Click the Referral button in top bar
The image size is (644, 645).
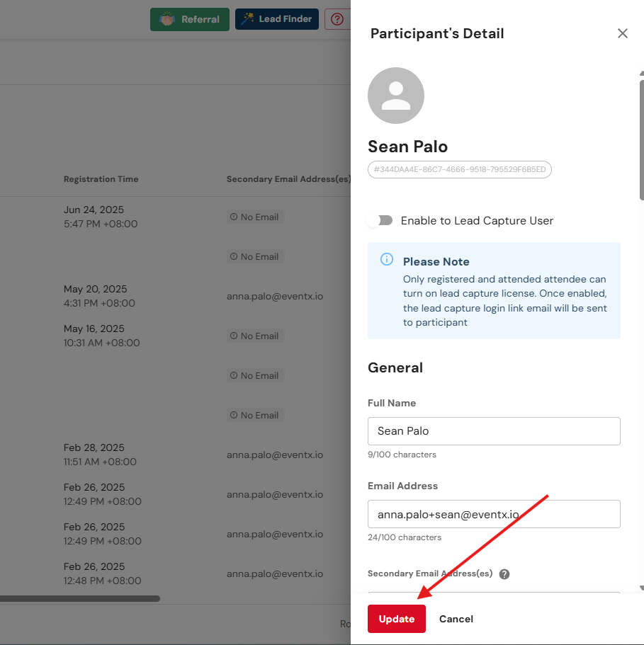click(x=189, y=19)
